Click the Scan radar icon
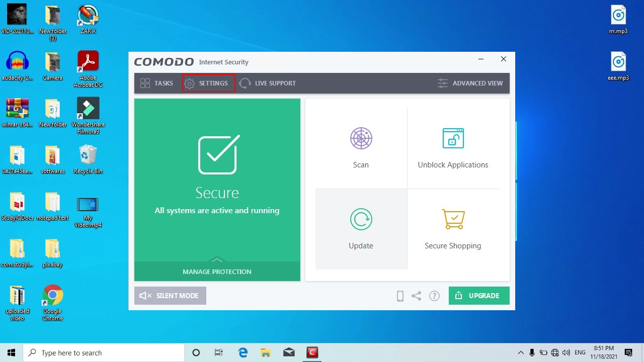This screenshot has height=362, width=644. click(x=361, y=138)
